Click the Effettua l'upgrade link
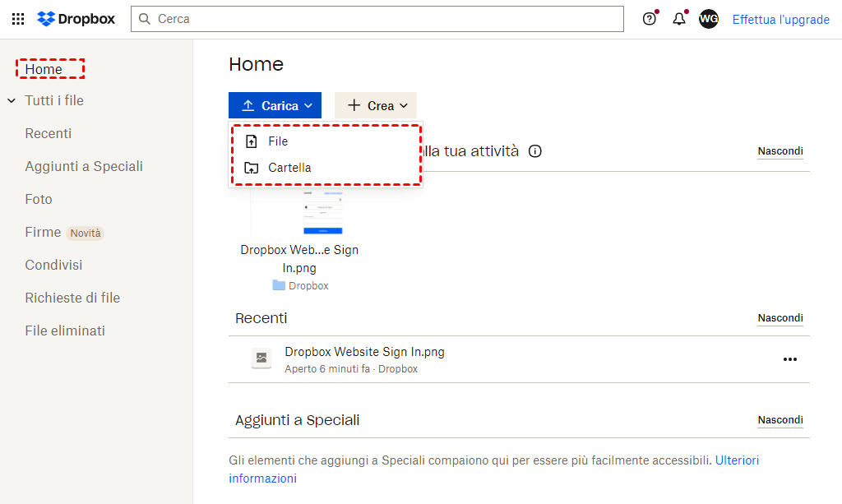Image resolution: width=842 pixels, height=504 pixels. point(780,19)
